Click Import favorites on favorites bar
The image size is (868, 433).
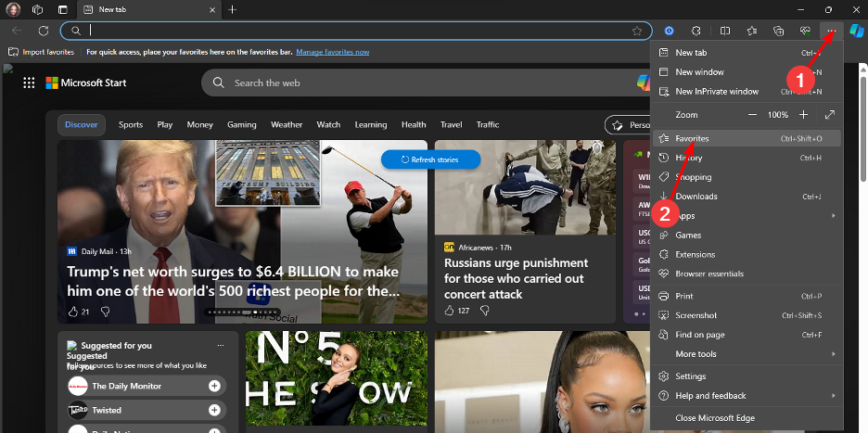pyautogui.click(x=42, y=52)
